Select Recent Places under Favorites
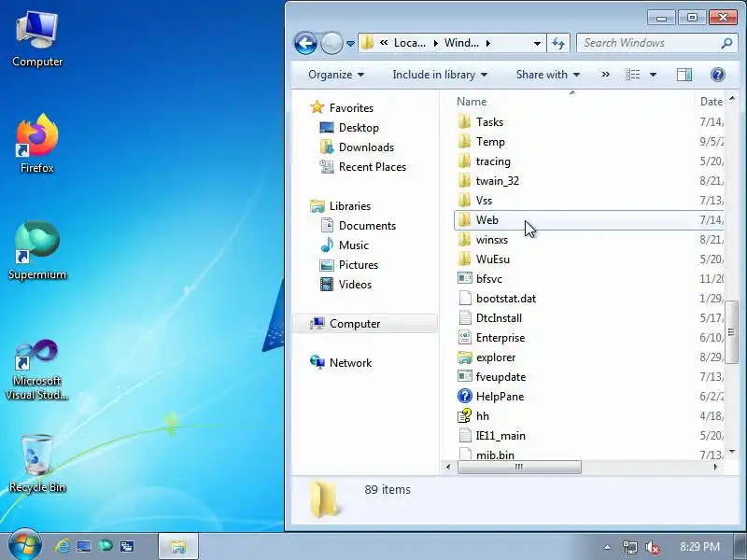This screenshot has width=747, height=560. click(372, 167)
